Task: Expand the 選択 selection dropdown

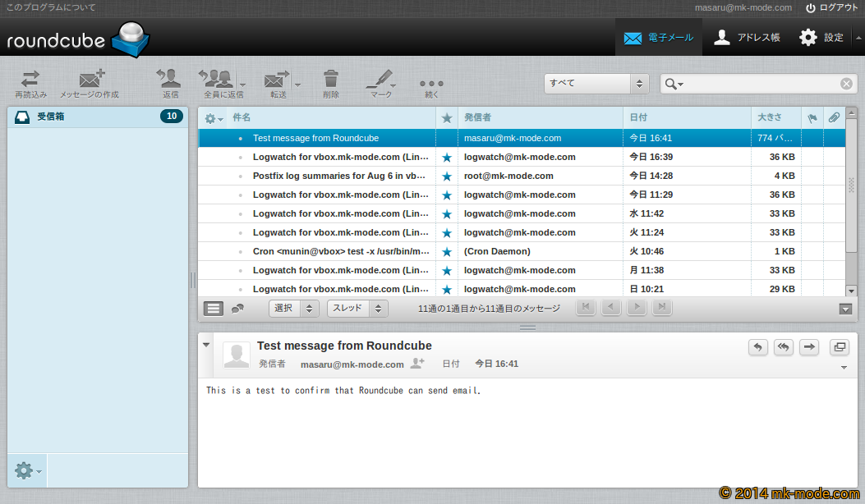Action: point(293,309)
